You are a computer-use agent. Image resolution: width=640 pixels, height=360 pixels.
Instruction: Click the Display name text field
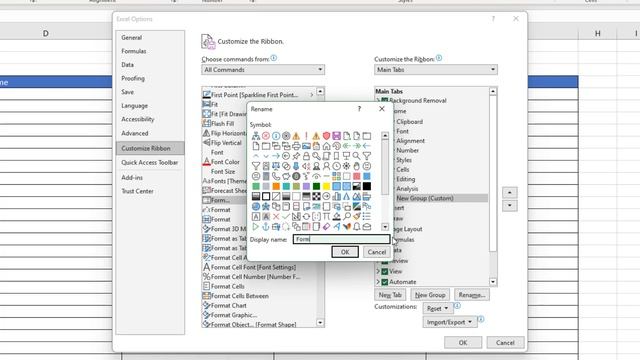click(x=341, y=239)
